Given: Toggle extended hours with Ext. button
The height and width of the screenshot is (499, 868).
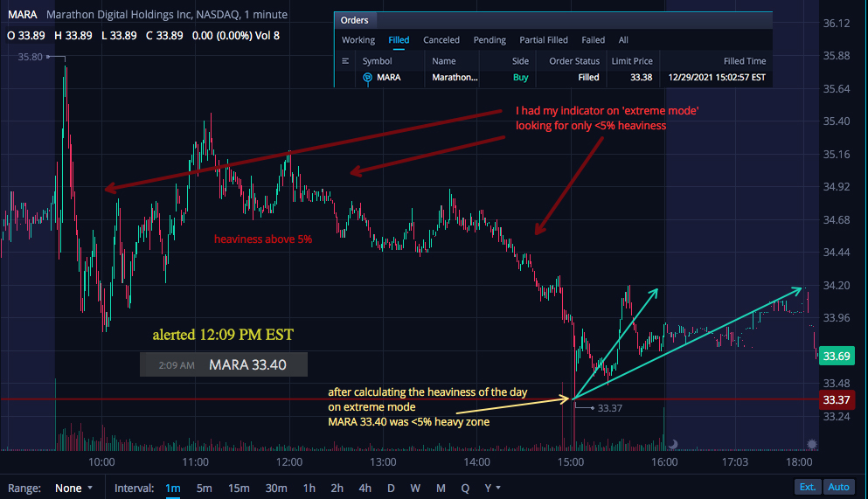Looking at the screenshot, I should pos(808,487).
